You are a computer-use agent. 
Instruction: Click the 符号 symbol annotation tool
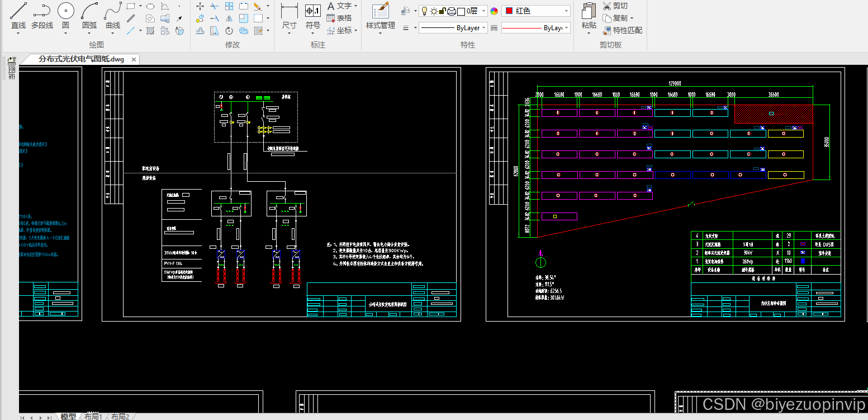click(x=312, y=16)
